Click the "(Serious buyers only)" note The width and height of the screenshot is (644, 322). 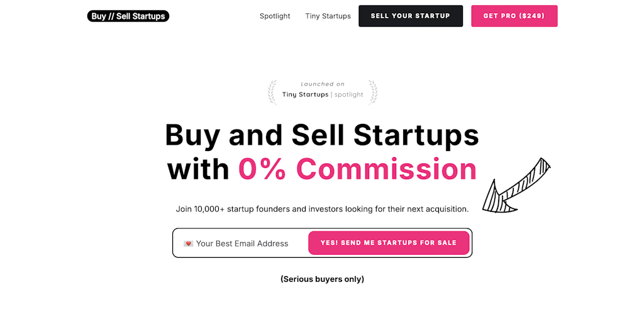click(x=322, y=279)
